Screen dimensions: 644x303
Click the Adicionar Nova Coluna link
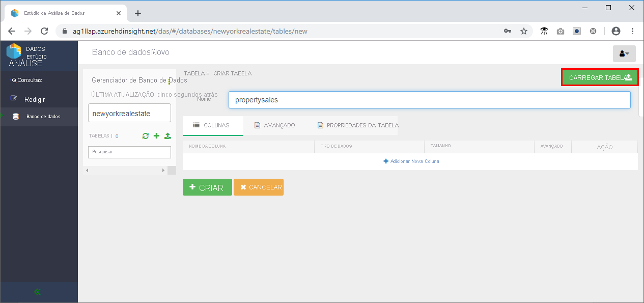click(411, 160)
